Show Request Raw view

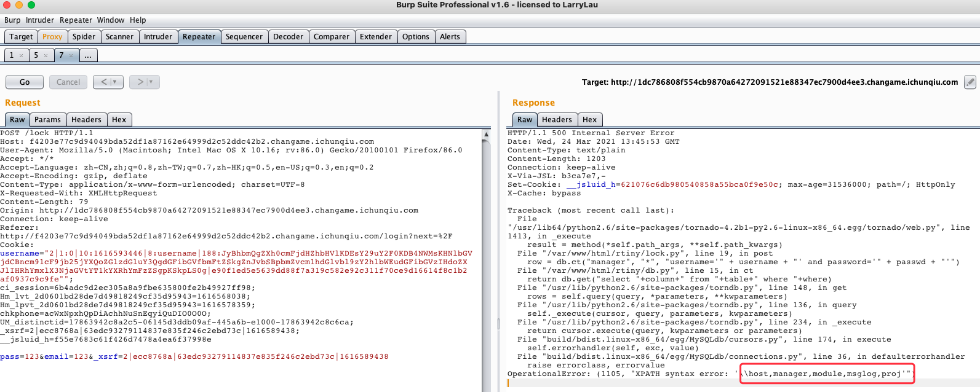(x=17, y=120)
